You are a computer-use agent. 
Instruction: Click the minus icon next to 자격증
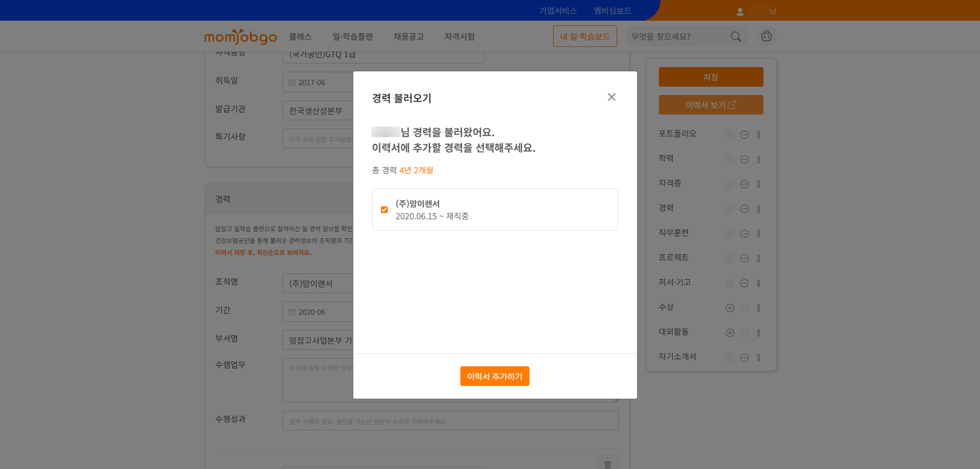click(744, 184)
